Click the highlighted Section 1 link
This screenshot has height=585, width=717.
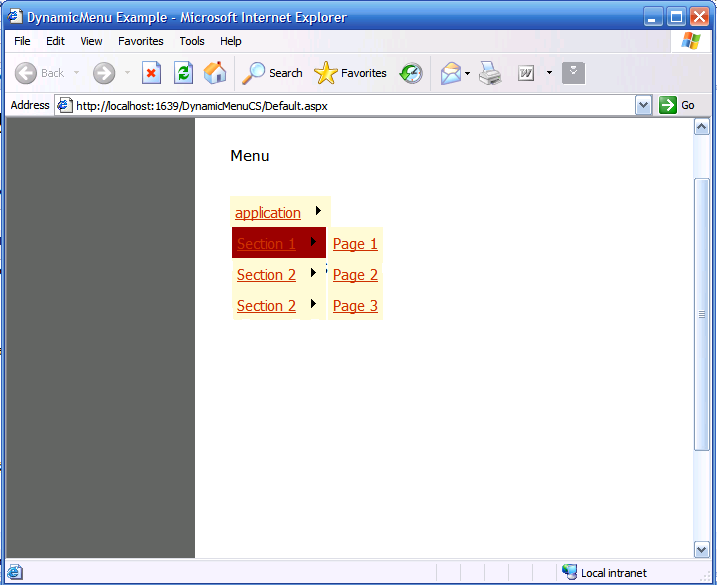266,244
